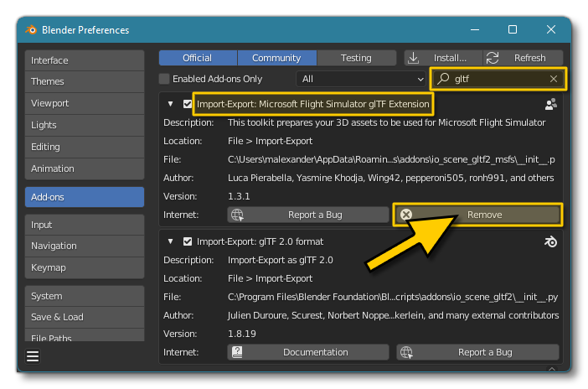Screen dimensions: 588x389
Task: Click the Refresh button
Action: [x=524, y=58]
